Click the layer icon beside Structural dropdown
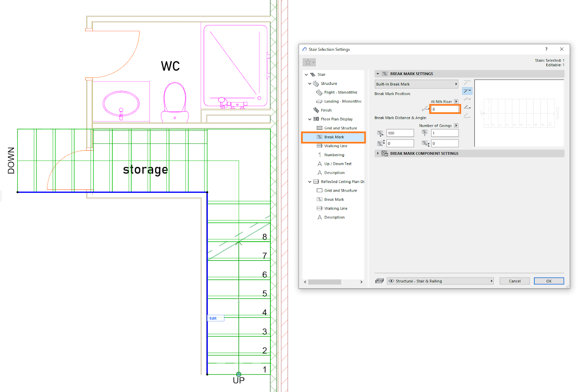The width and height of the screenshot is (580, 392). [379, 281]
